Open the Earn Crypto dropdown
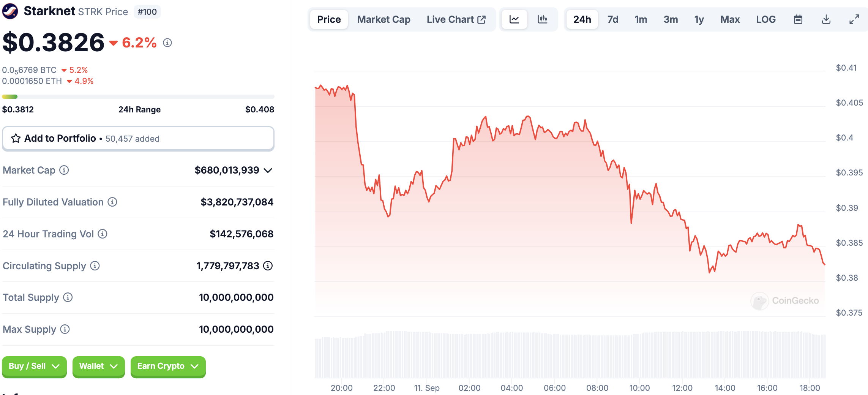 click(168, 366)
